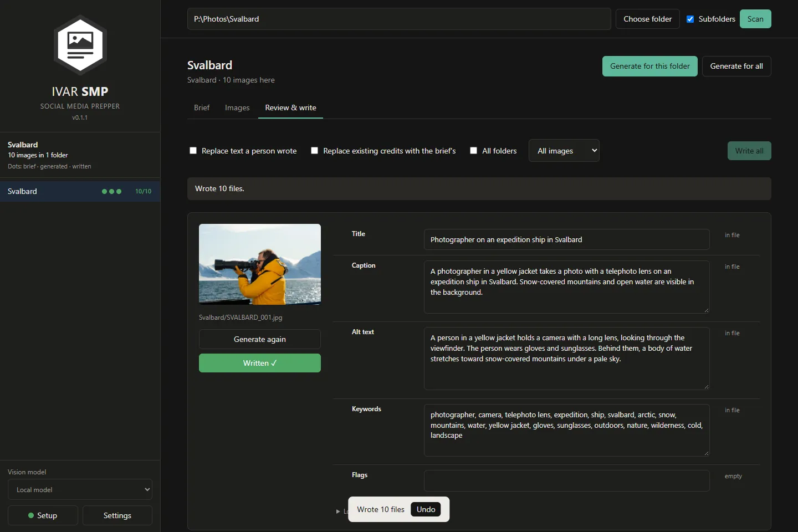Click the Svalbard/SVALBARD_001.jpg file name

(241, 318)
